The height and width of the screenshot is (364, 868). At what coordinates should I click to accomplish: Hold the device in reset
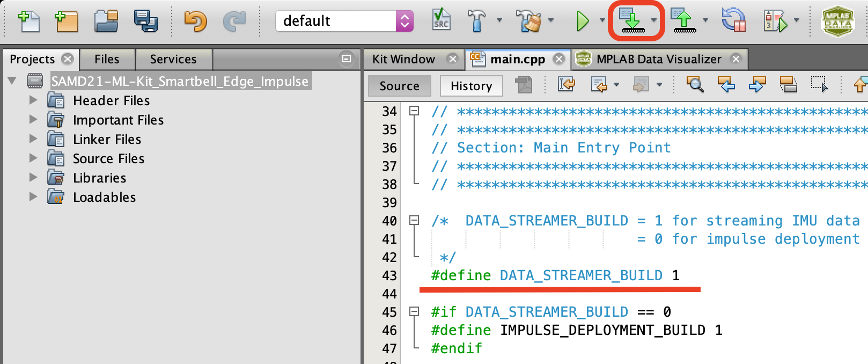click(734, 20)
